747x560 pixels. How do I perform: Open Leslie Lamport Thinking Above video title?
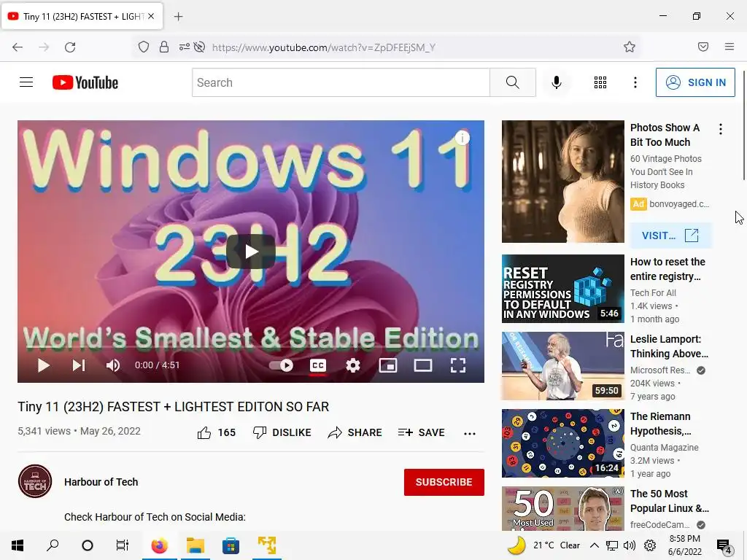pyautogui.click(x=669, y=346)
